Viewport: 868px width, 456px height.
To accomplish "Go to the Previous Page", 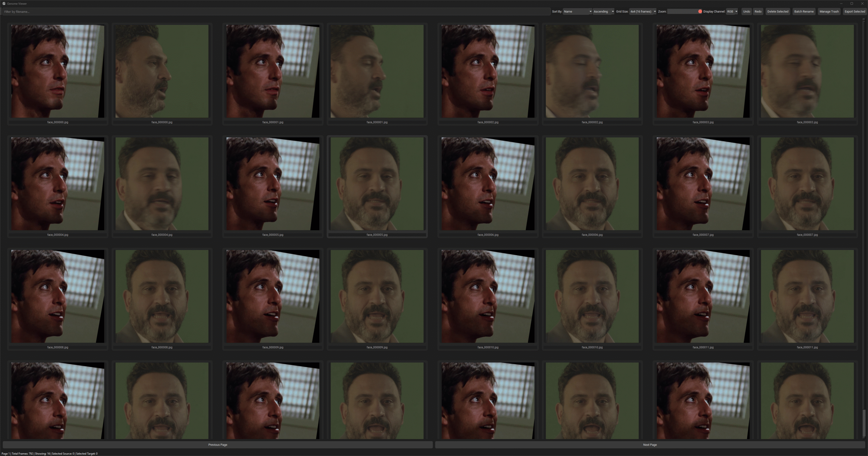I will [218, 445].
